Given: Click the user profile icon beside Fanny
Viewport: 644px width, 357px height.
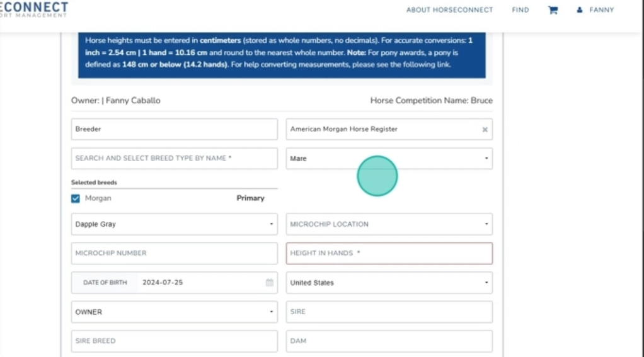Looking at the screenshot, I should point(579,10).
